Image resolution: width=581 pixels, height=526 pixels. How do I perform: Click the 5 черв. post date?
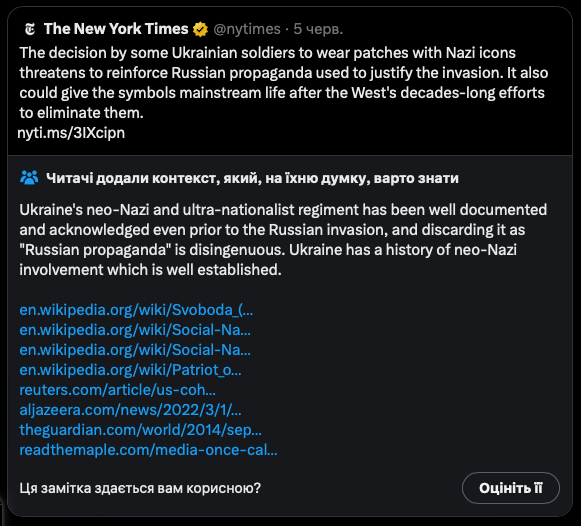pos(318,29)
